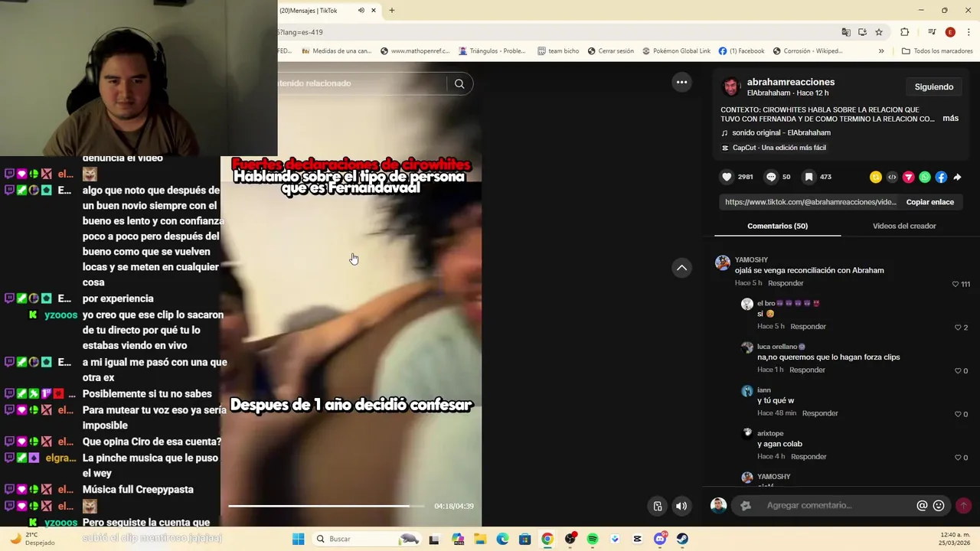
Task: Like the TikTok video with heart icon
Action: tap(727, 177)
